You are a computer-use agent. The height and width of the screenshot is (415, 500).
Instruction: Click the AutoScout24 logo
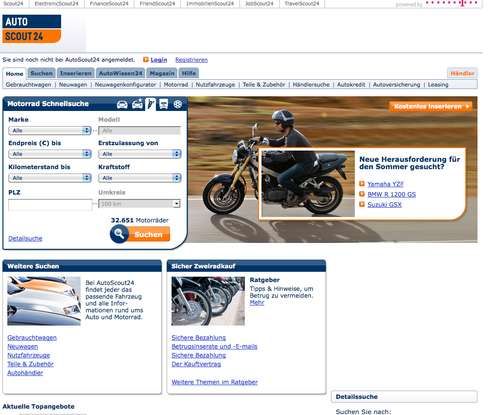click(32, 29)
